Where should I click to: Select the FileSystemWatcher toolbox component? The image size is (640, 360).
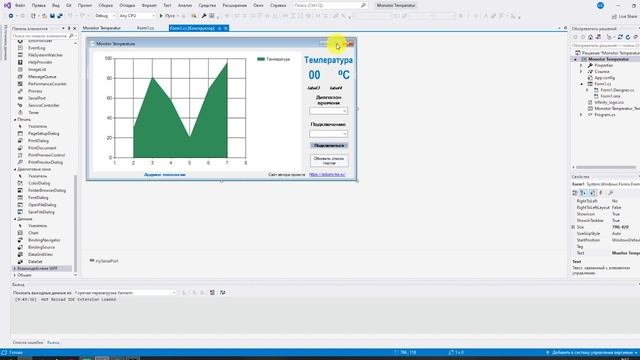coord(45,55)
